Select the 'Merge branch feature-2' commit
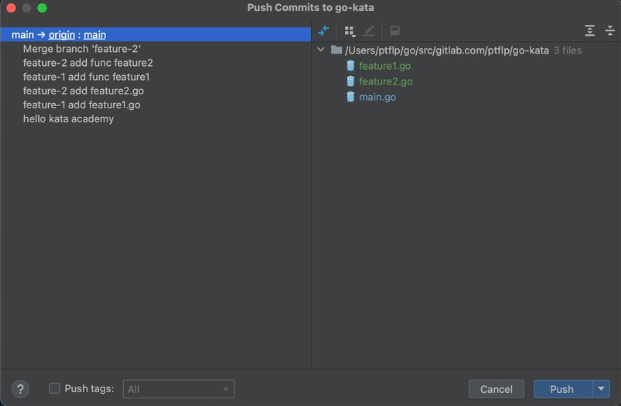This screenshot has width=621, height=406. pyautogui.click(x=81, y=48)
